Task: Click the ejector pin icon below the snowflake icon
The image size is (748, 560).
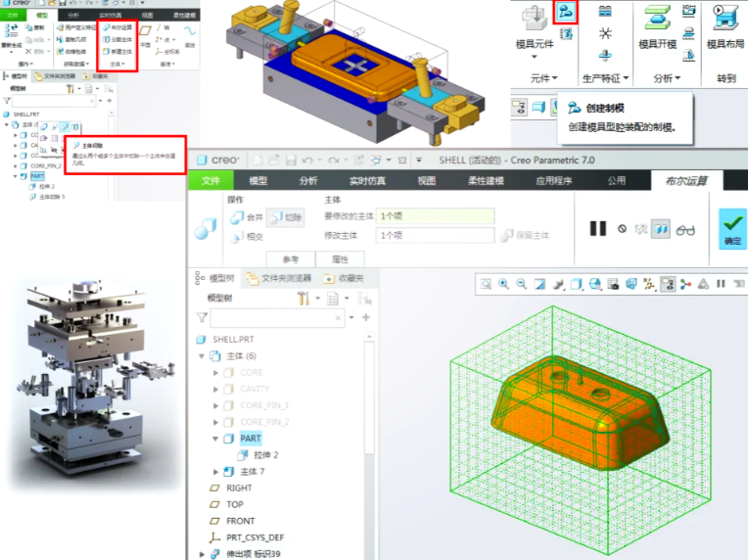Action: tap(605, 56)
